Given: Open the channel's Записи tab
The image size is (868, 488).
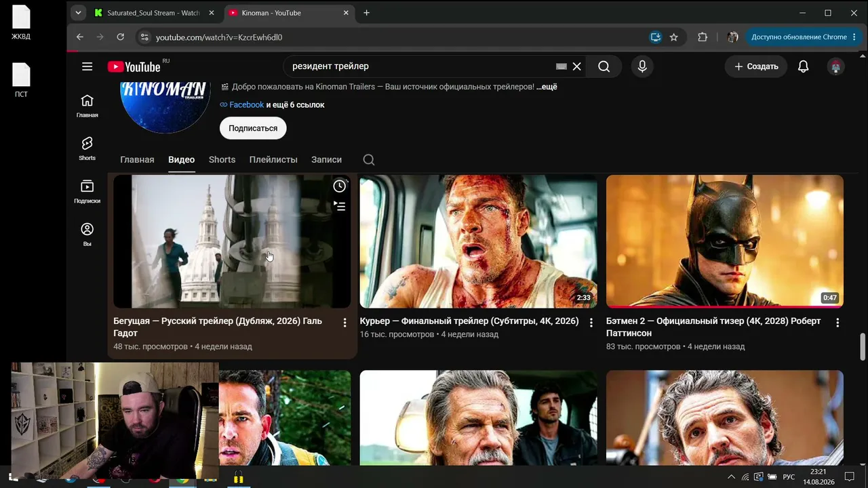Looking at the screenshot, I should tap(326, 160).
